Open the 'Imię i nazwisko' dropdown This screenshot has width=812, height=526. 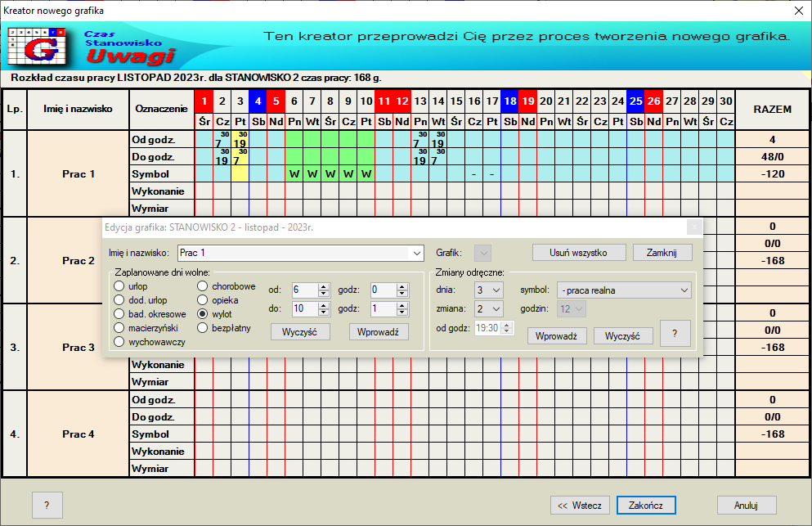417,253
